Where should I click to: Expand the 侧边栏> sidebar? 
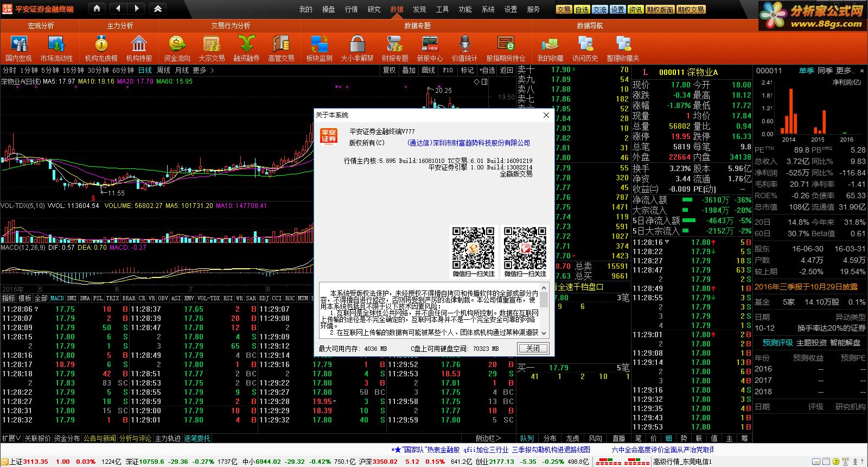[x=488, y=438]
